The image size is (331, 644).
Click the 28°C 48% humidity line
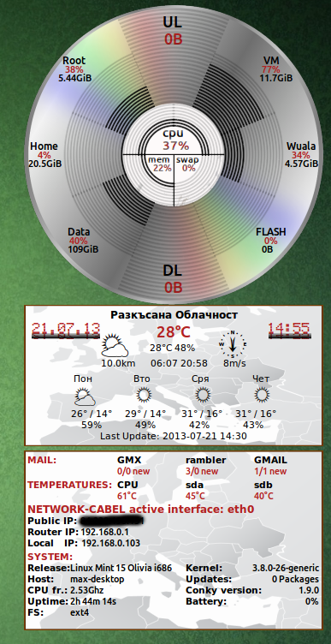pyautogui.click(x=172, y=348)
